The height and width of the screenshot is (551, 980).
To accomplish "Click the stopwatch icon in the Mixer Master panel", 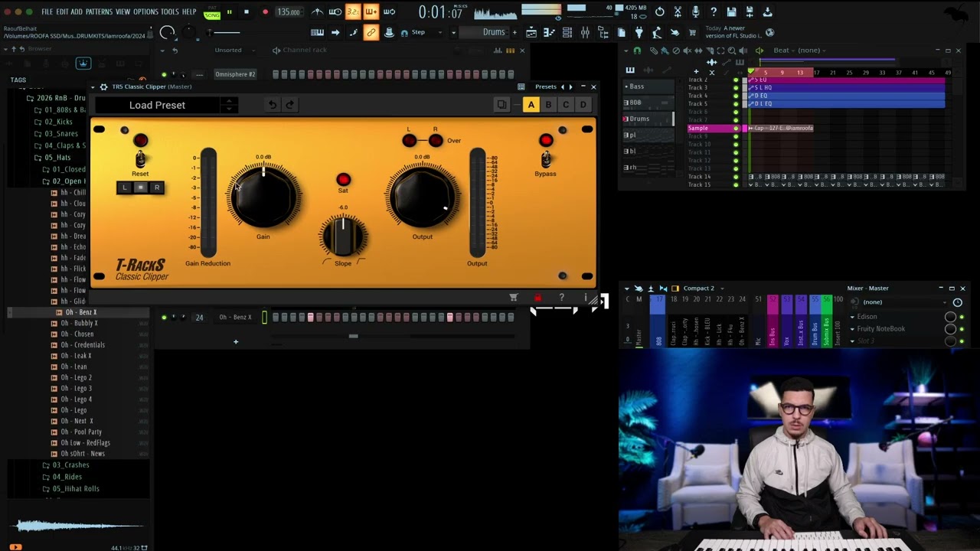I will 957,302.
